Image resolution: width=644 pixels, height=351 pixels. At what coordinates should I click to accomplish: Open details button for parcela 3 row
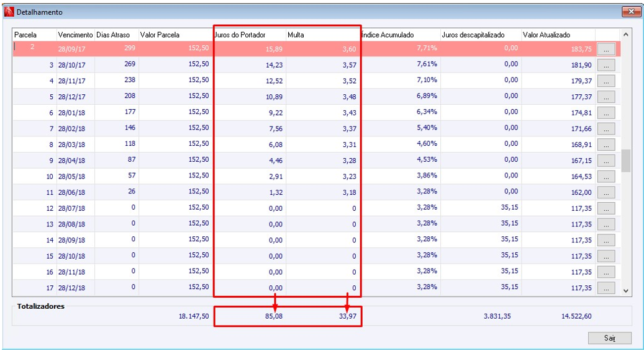tap(606, 64)
